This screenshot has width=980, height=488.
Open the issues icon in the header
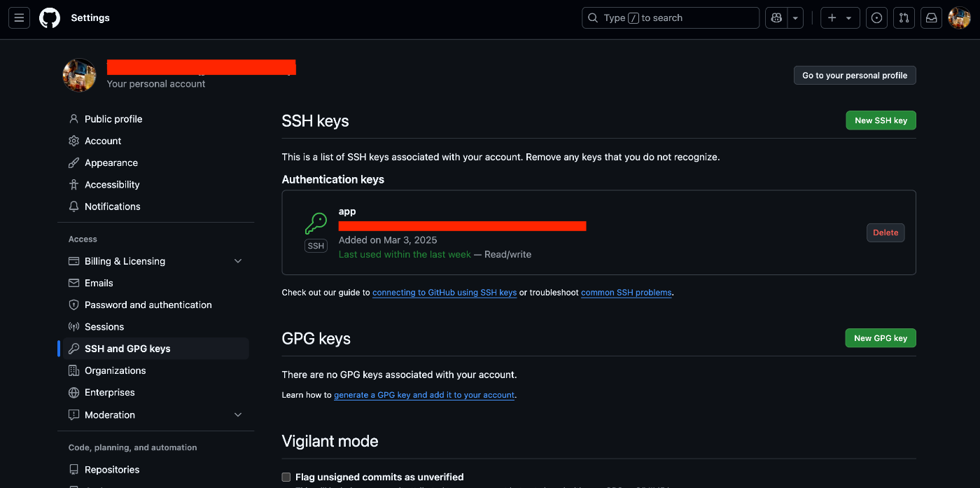point(876,18)
